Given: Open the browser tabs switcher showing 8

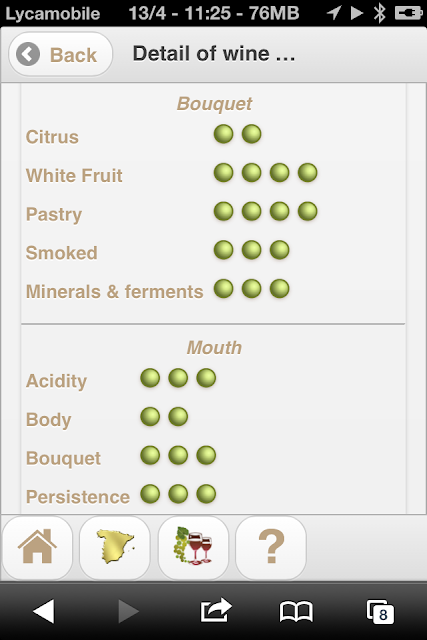Looking at the screenshot, I should point(380,611).
